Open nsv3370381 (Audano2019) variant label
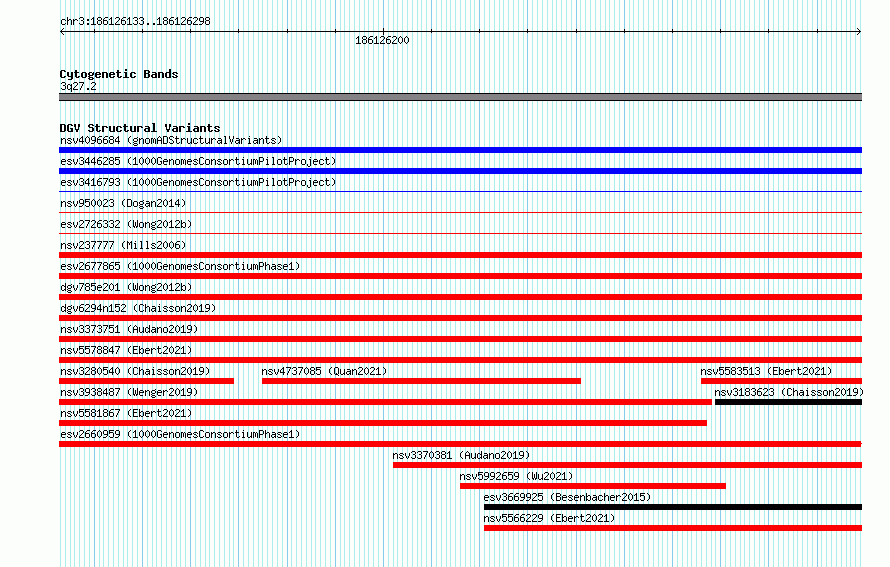890x567 pixels. 461,455
